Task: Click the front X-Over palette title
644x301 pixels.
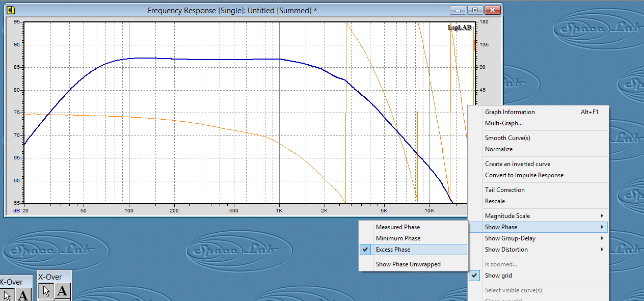Action: click(x=50, y=277)
